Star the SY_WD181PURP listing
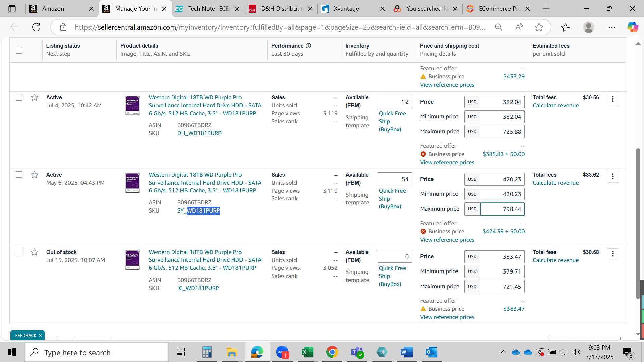Screen dimensions: 644x362 34,175
